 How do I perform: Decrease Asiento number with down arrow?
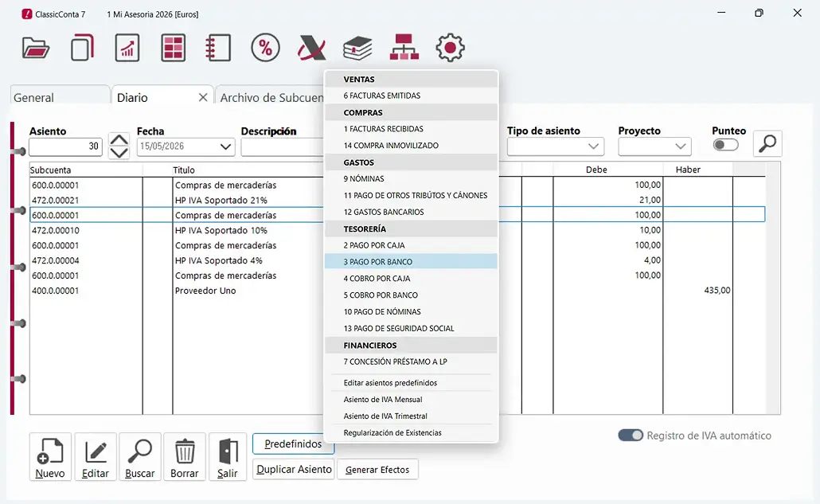tap(119, 153)
